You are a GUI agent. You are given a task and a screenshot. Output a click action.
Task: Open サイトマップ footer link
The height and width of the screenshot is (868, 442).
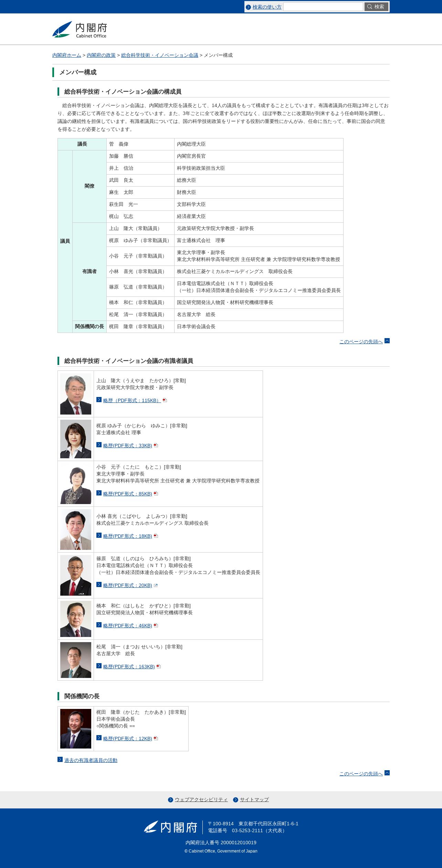click(254, 799)
